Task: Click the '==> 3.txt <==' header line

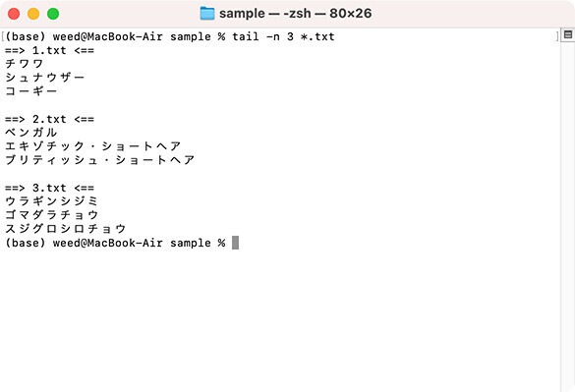Action: (49, 188)
